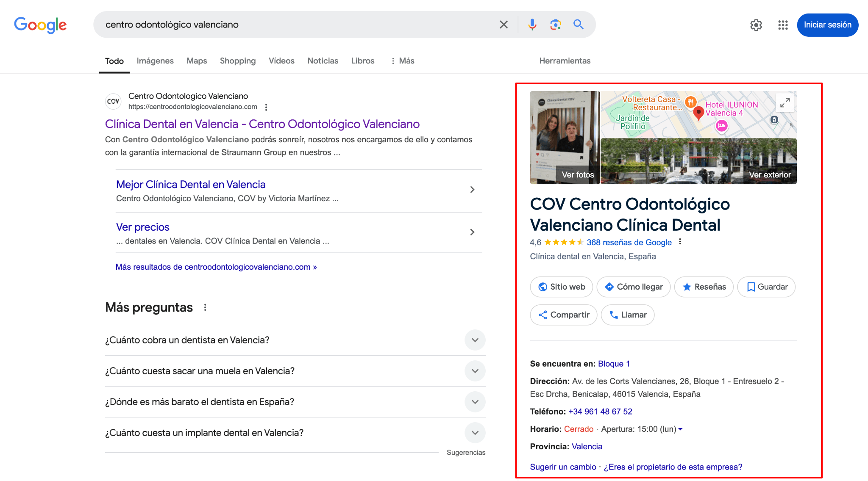
Task: Open the Valencia province link
Action: pos(587,447)
